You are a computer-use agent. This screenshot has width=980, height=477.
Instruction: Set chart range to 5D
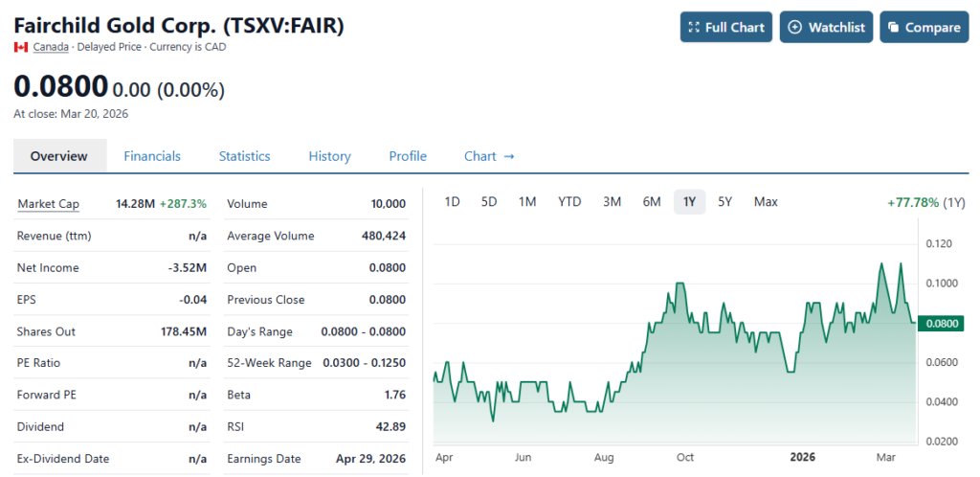489,201
